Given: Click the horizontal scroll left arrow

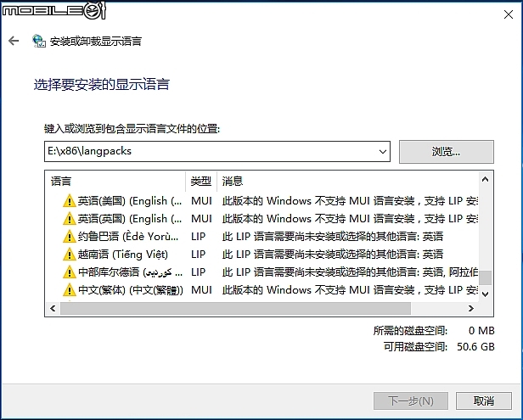Looking at the screenshot, I should pos(53,308).
